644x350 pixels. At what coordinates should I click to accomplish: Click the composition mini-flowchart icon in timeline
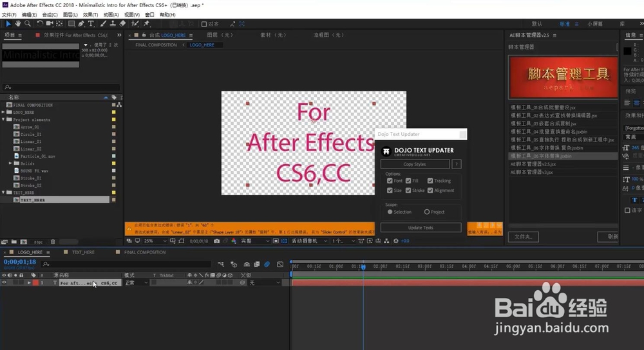(x=221, y=264)
